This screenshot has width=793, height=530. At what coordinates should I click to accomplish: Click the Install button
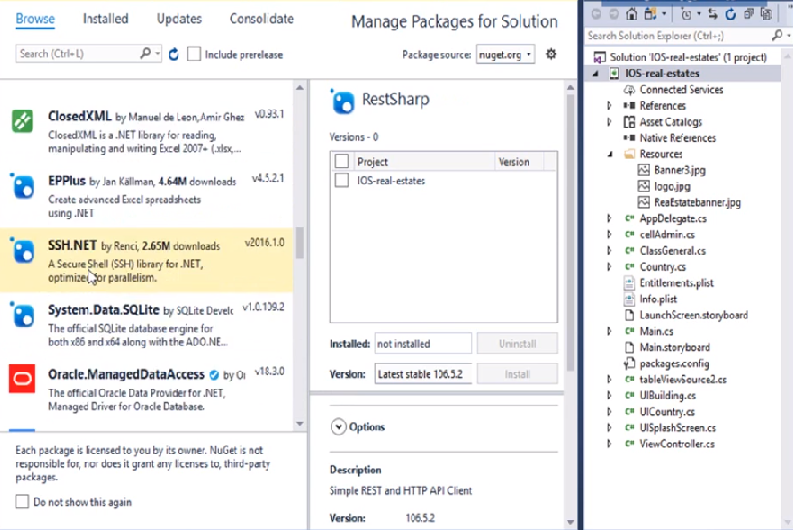[517, 374]
